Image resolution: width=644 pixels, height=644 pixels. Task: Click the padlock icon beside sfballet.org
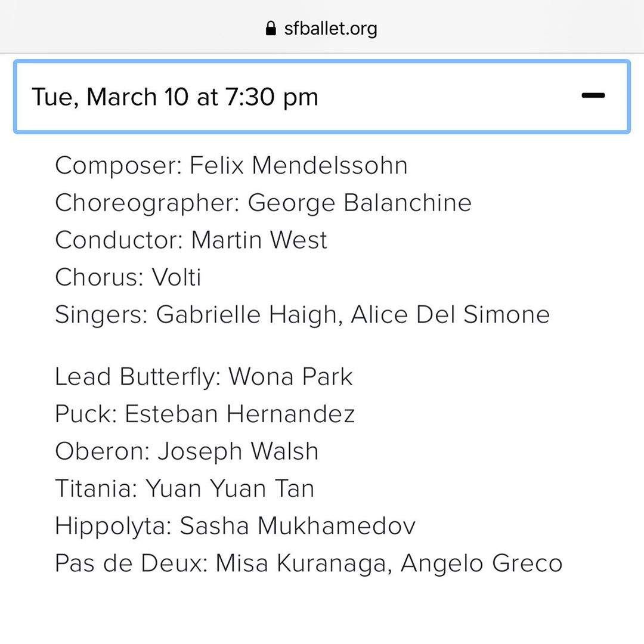click(271, 29)
